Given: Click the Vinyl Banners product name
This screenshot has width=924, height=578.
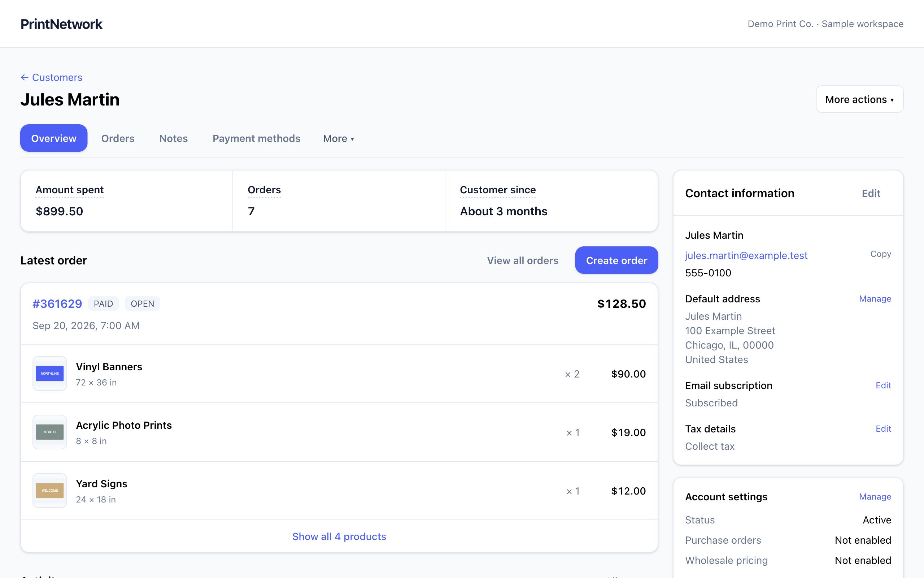Looking at the screenshot, I should click(x=109, y=367).
